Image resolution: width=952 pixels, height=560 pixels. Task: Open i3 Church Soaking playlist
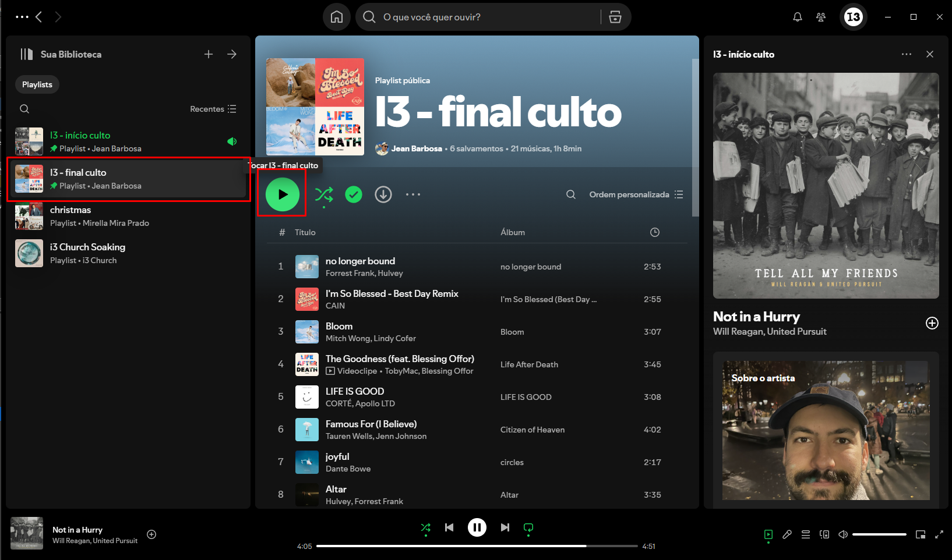[x=128, y=253]
